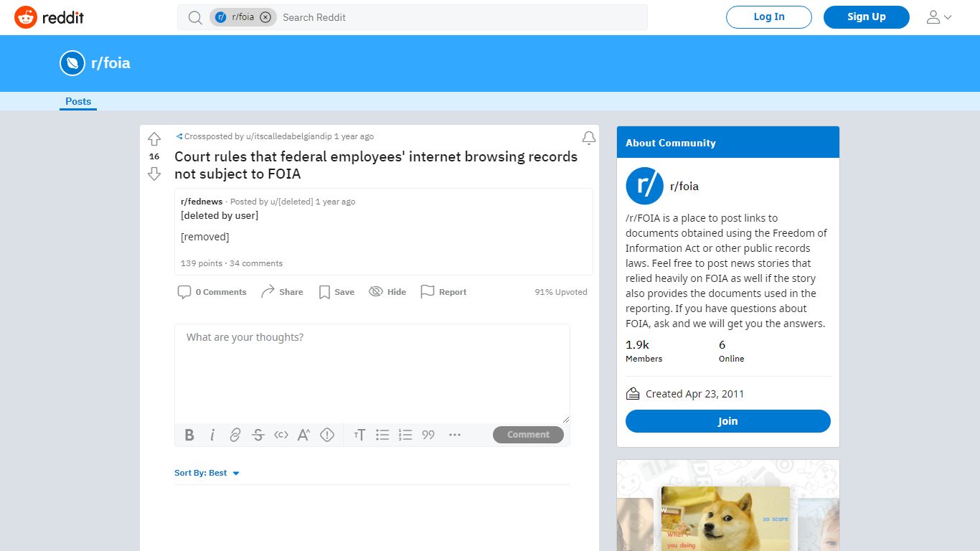This screenshot has width=980, height=551.
Task: Visit r/fednews original subreddit link
Action: pos(202,202)
